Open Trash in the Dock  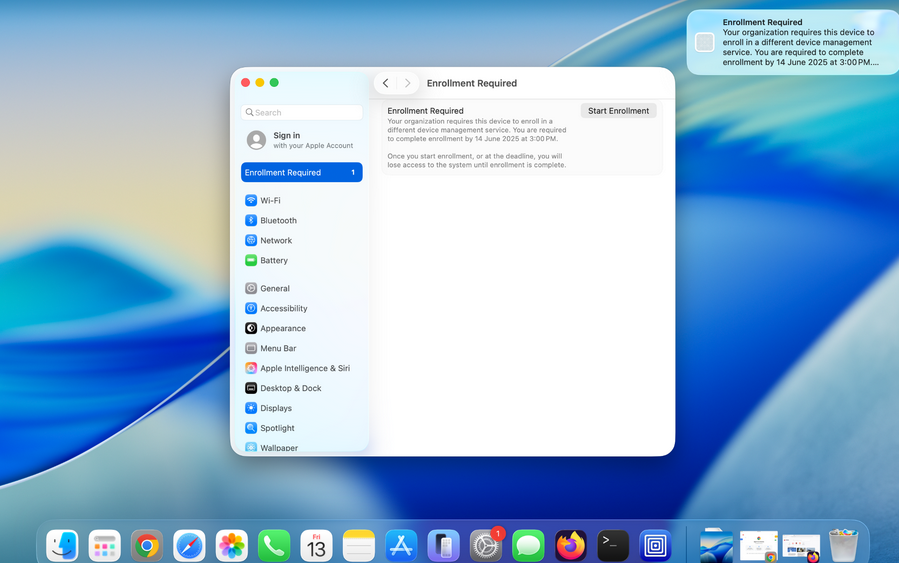click(x=843, y=545)
